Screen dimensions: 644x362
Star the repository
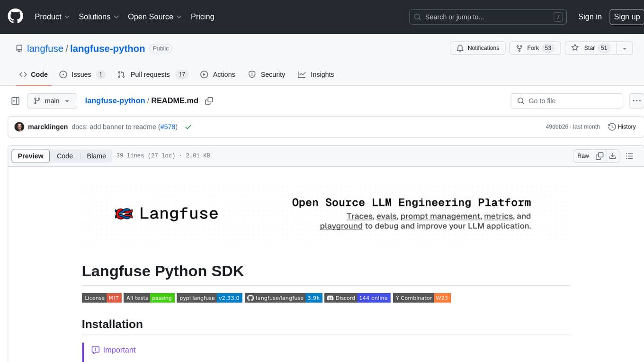(590, 48)
